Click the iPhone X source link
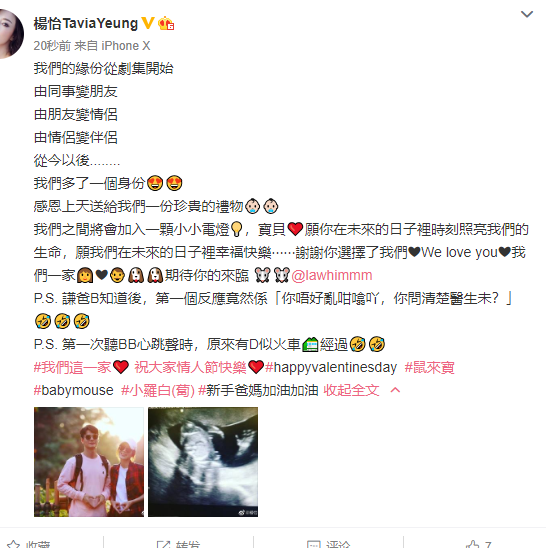The image size is (546, 548). tap(126, 46)
